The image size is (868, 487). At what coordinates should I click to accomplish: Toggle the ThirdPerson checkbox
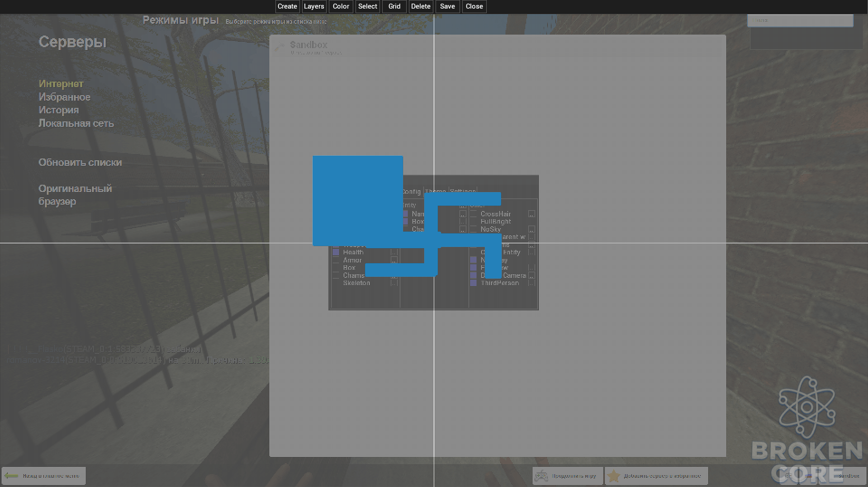pyautogui.click(x=474, y=283)
